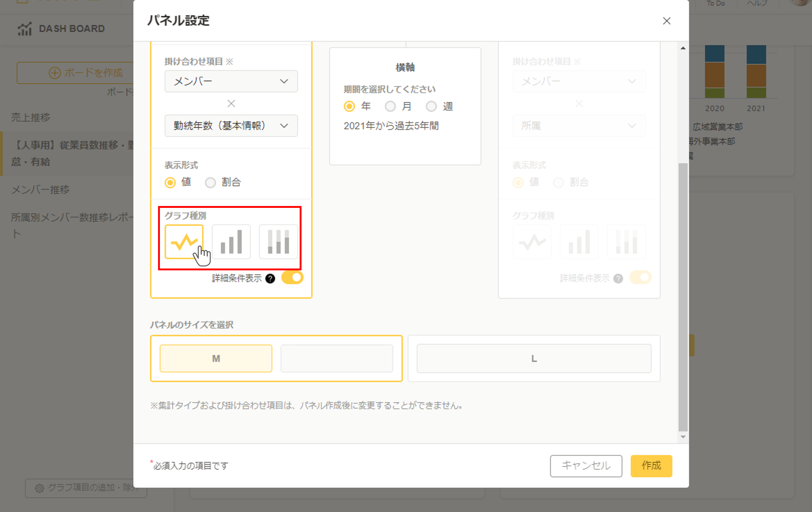812x512 pixels.
Task: Click the Dashboard chart icon
Action: click(25, 29)
